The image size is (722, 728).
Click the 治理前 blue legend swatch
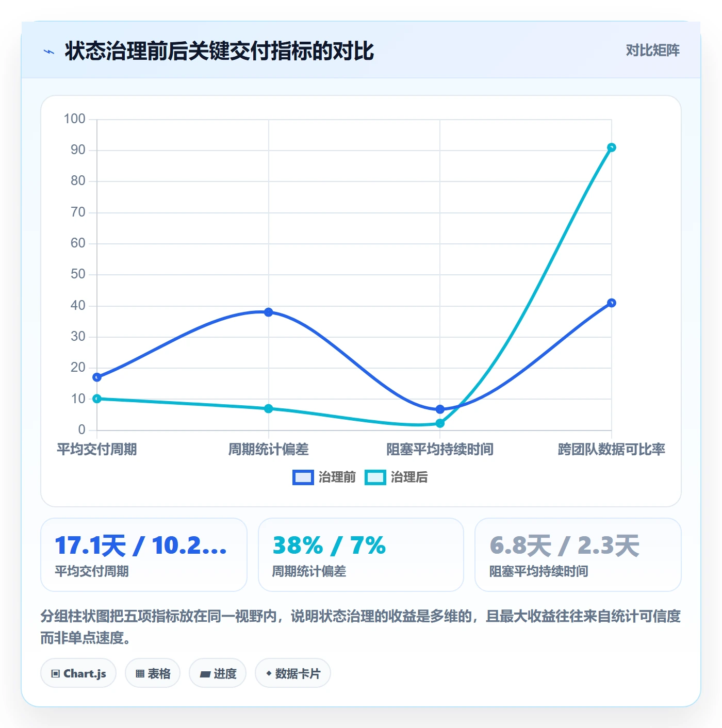coord(303,477)
